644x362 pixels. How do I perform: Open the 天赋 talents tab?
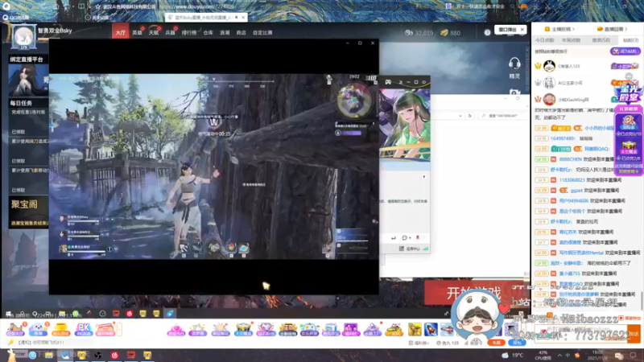click(154, 32)
